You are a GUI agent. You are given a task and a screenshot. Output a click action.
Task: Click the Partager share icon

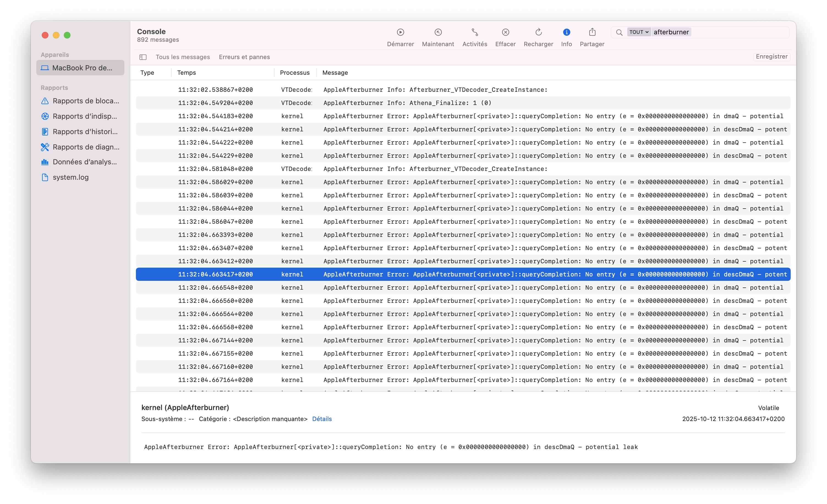point(592,32)
